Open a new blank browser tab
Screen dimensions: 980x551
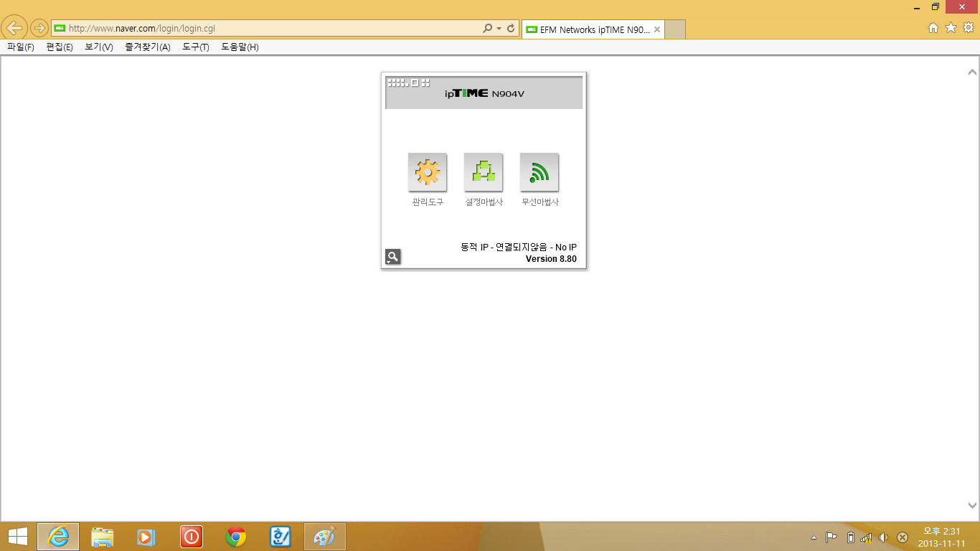click(675, 29)
